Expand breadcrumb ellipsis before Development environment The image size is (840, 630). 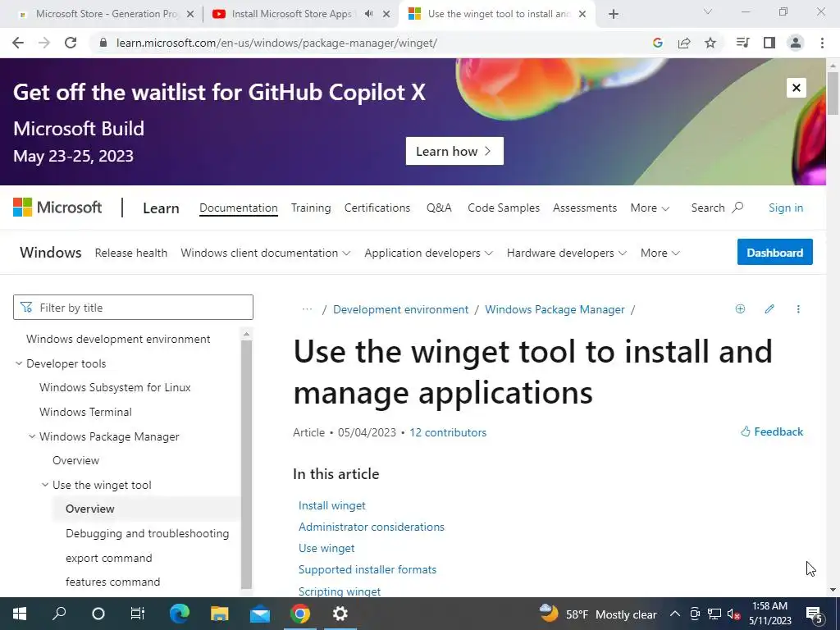point(307,309)
